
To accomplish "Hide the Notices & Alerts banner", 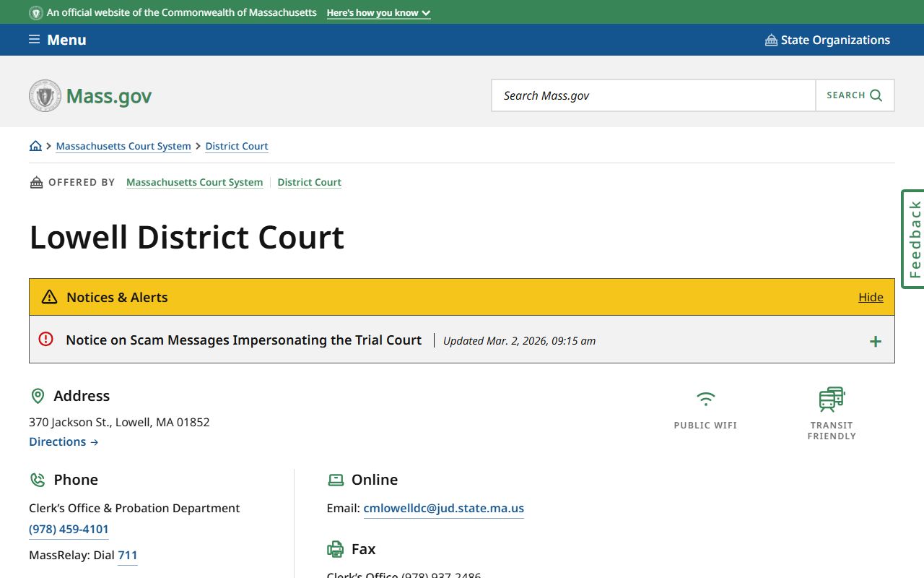I will coord(871,297).
